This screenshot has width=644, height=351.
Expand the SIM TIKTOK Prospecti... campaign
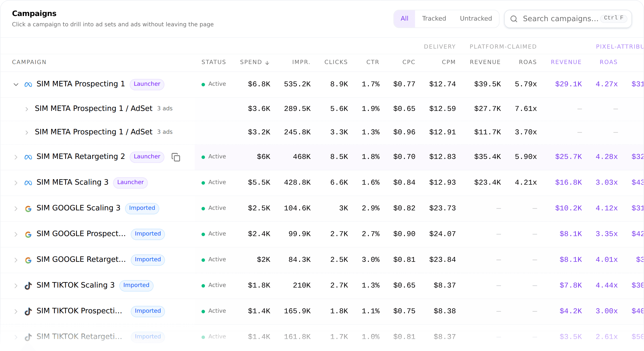(16, 311)
